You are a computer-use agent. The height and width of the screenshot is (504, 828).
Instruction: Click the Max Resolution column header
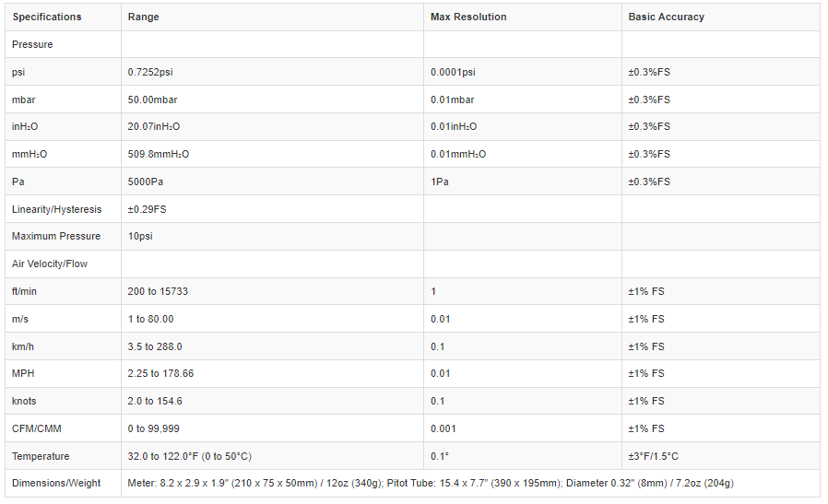[468, 17]
